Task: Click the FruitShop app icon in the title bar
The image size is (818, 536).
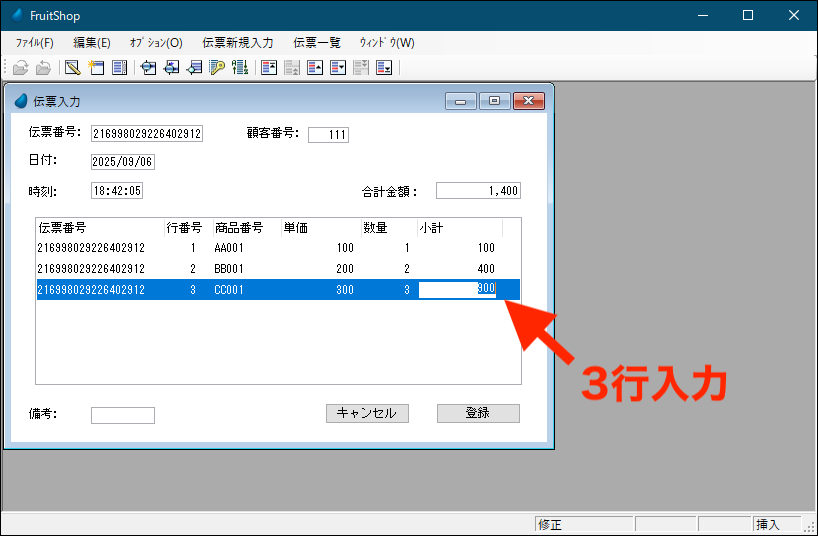Action: coord(16,15)
